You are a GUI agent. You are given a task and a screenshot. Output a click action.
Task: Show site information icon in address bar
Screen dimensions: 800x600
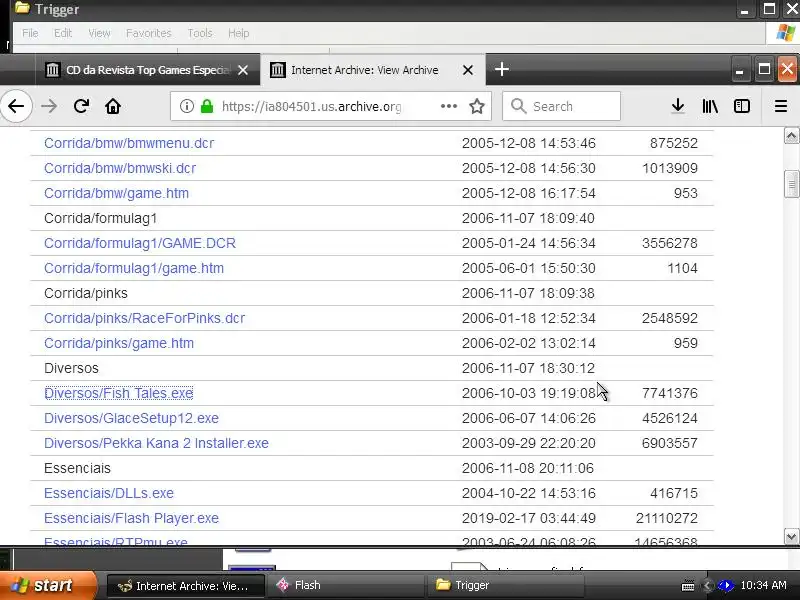[x=187, y=106]
